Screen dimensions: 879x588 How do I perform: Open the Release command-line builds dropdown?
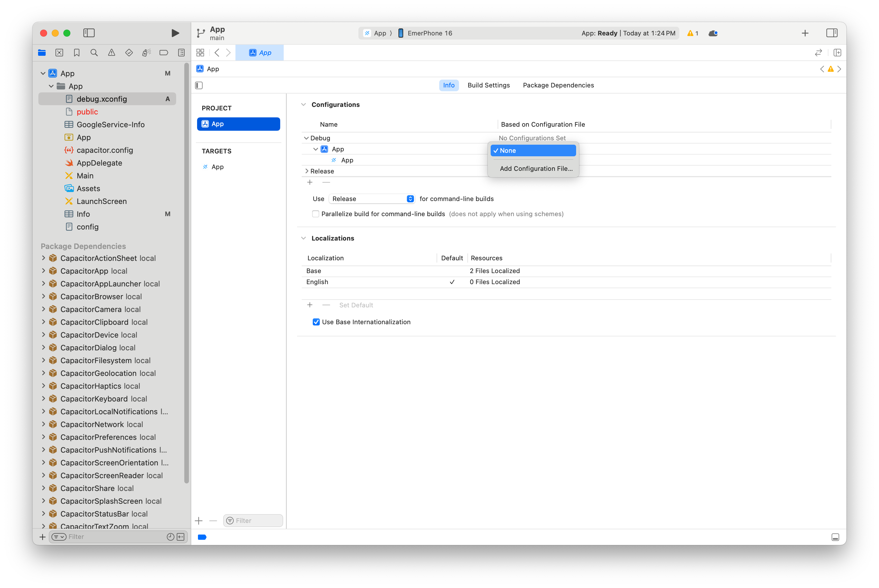pyautogui.click(x=371, y=199)
